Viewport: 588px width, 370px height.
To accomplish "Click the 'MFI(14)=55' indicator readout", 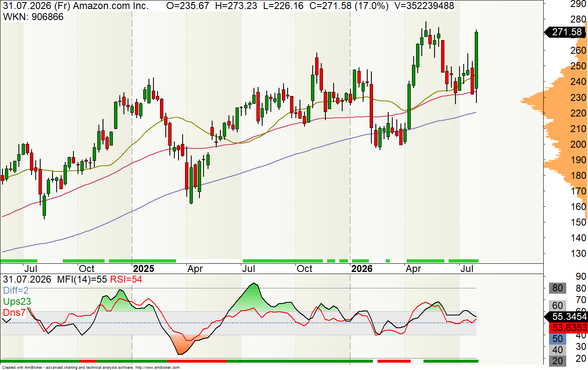I will click(82, 279).
